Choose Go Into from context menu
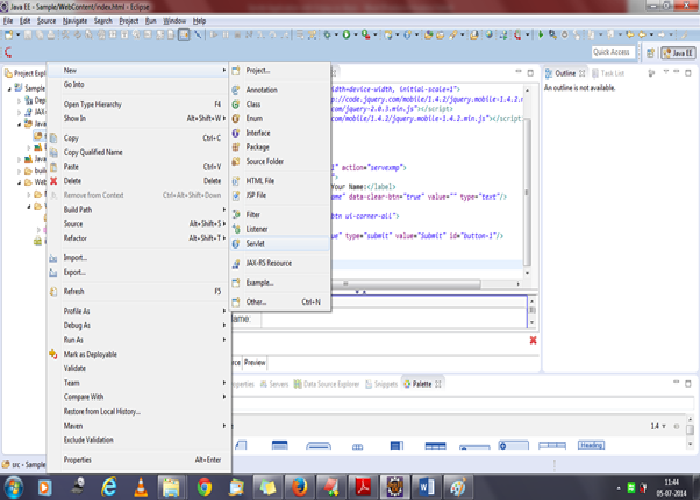 coord(139,84)
